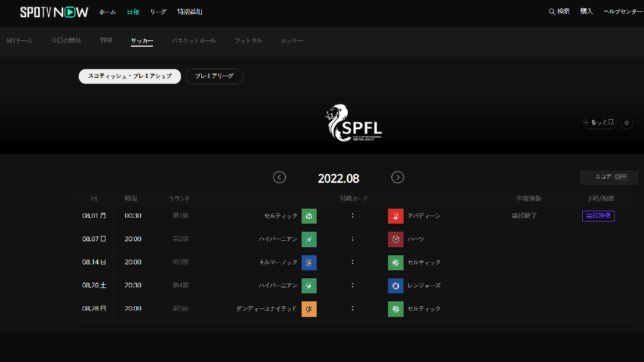Click Dundee United team crest icon
Viewport: 644px width, 362px height.
[x=309, y=309]
